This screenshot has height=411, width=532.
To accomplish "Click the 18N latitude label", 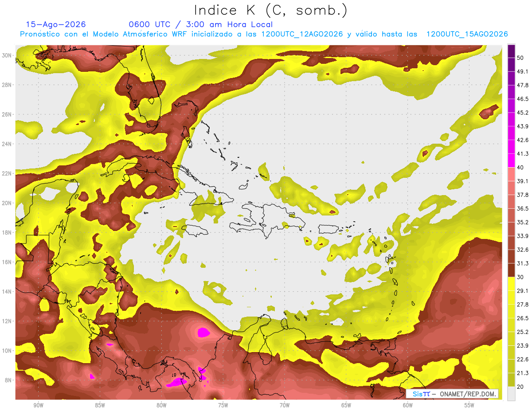I will pyautogui.click(x=7, y=232).
